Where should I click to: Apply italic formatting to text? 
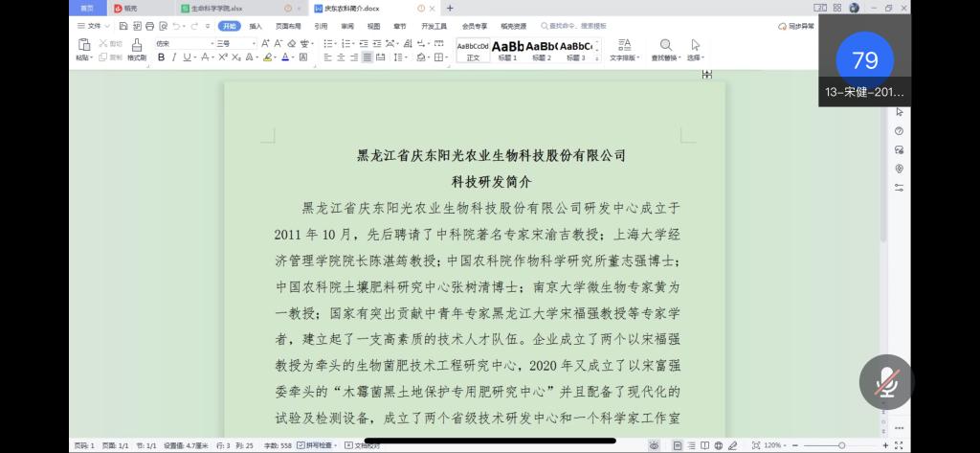click(x=173, y=57)
